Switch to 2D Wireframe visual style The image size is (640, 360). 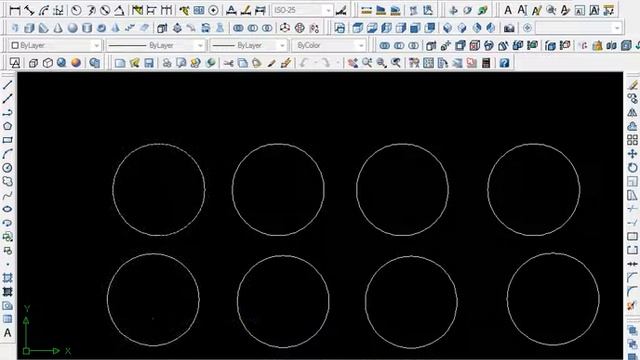[x=15, y=63]
